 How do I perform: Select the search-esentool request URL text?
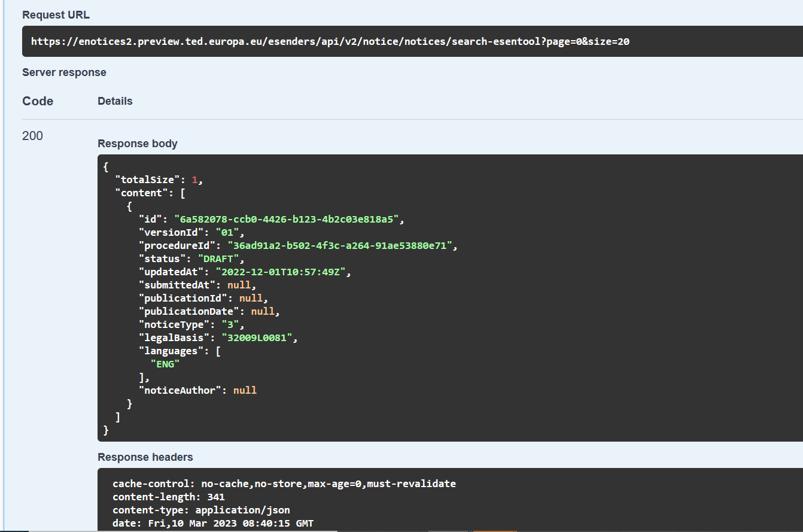tap(330, 41)
